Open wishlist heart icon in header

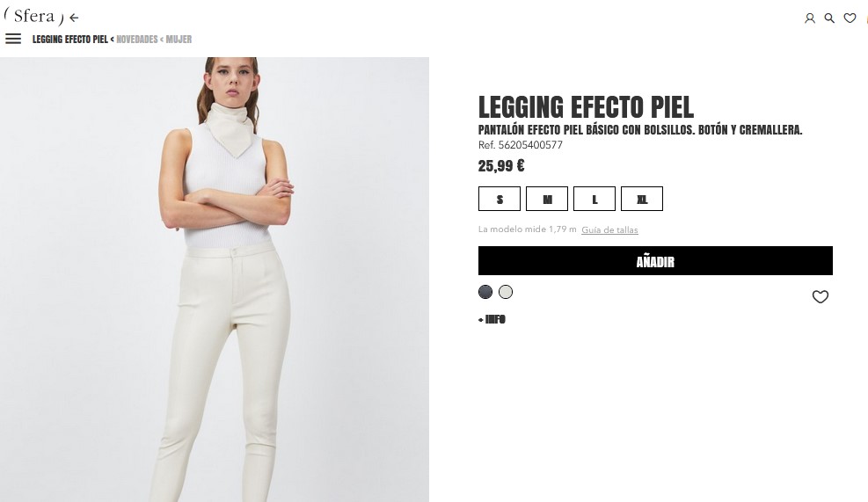click(850, 18)
